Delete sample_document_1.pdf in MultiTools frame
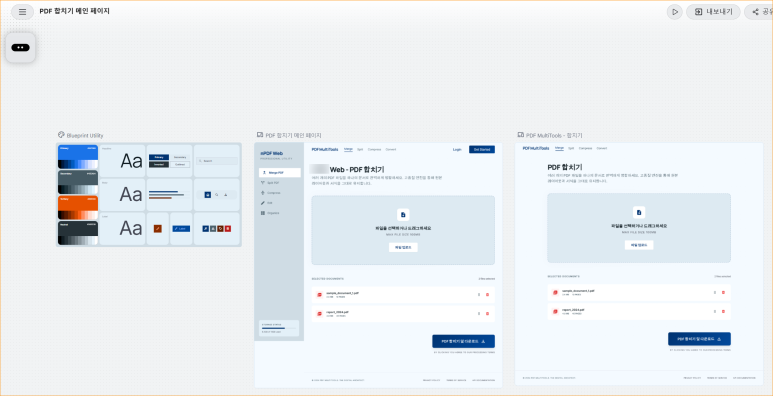 pyautogui.click(x=723, y=292)
